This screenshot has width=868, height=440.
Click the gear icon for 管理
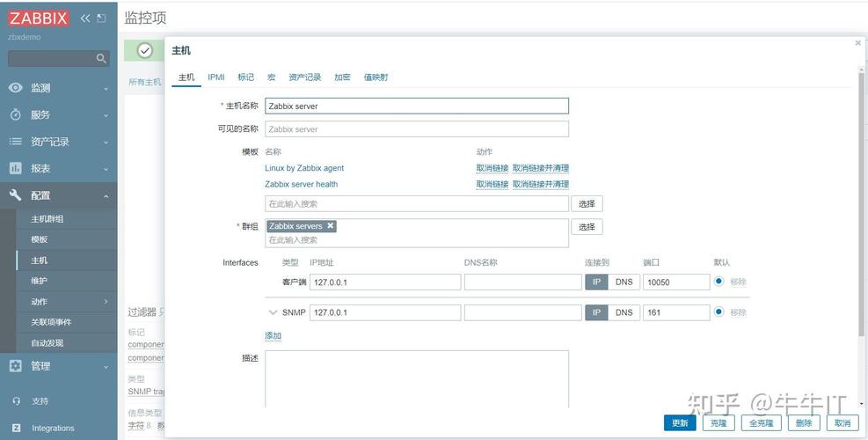[x=16, y=366]
